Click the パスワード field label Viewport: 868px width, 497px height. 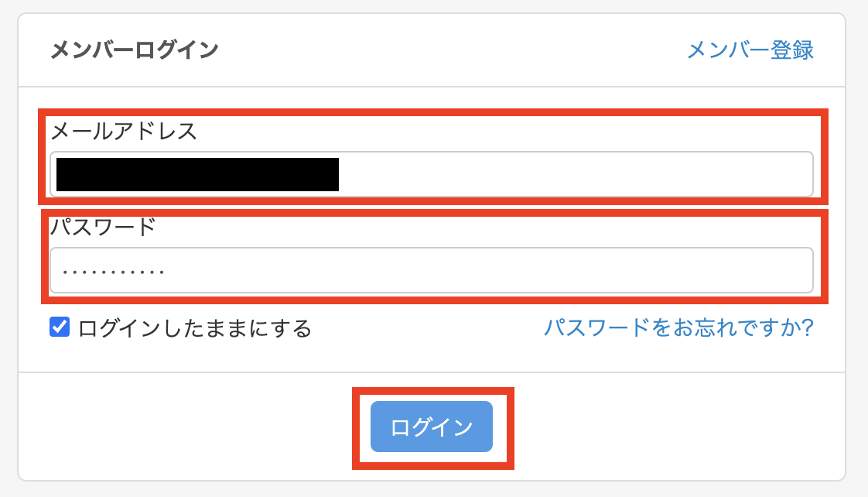[x=103, y=228]
